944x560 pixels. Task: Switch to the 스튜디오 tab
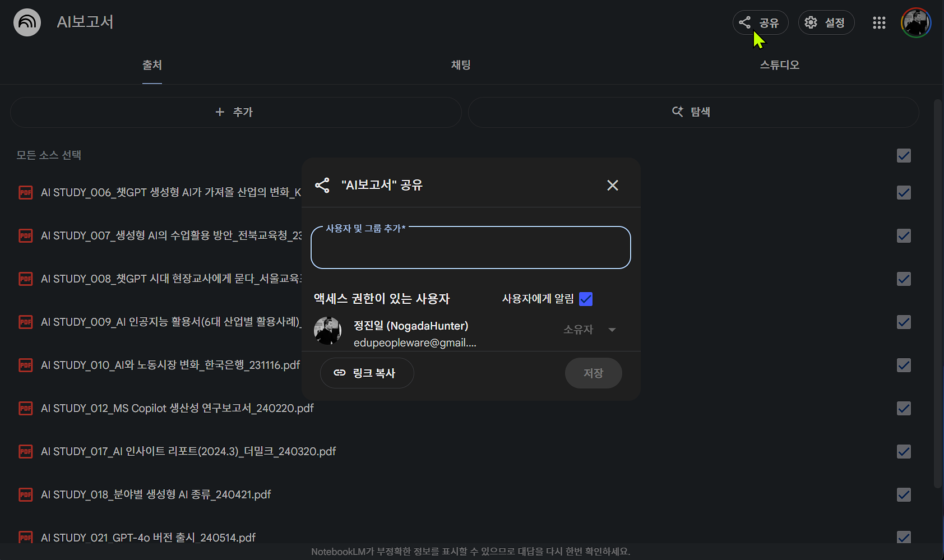[779, 64]
